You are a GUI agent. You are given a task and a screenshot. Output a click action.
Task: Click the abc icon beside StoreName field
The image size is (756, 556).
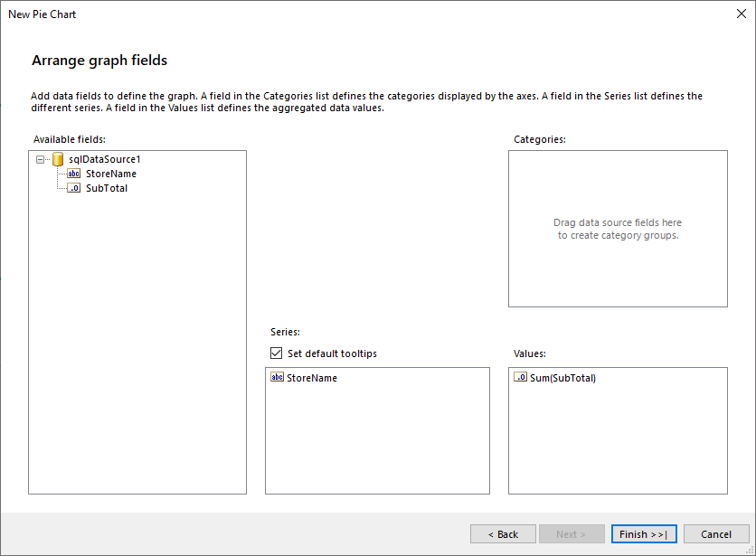pyautogui.click(x=73, y=174)
